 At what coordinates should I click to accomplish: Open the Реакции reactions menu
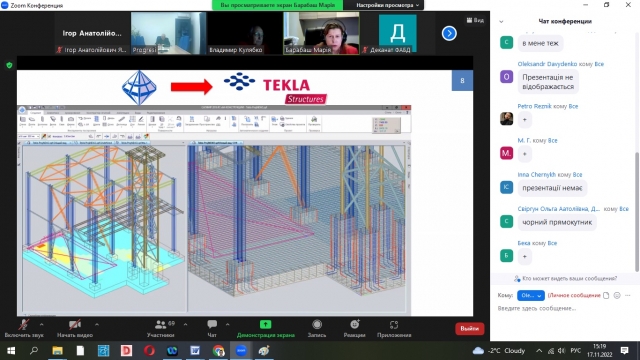click(354, 329)
